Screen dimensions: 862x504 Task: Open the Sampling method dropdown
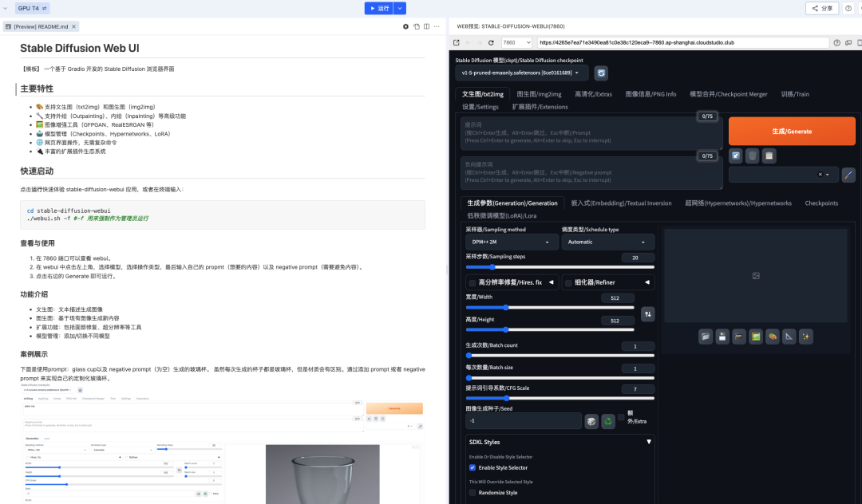tap(511, 242)
